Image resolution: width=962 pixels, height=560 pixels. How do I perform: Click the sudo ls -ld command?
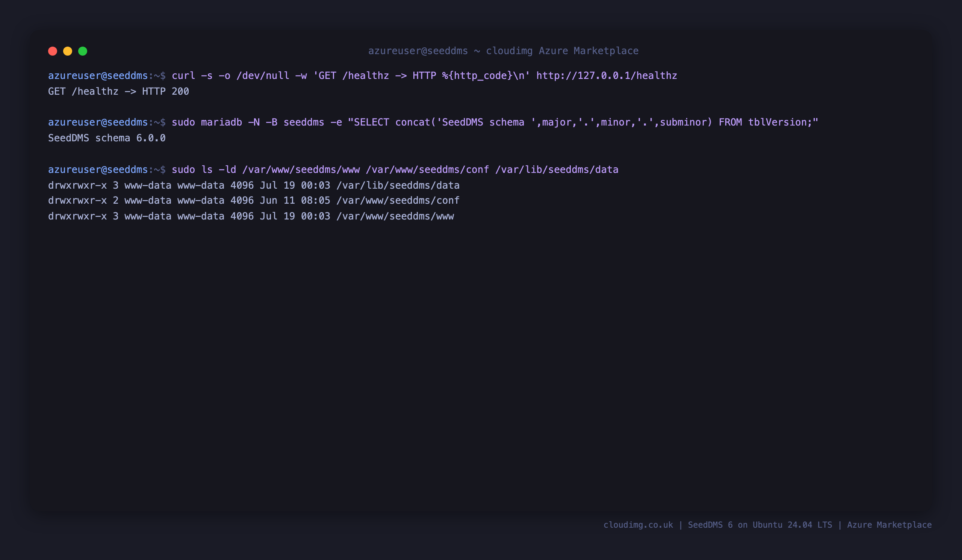pos(395,170)
